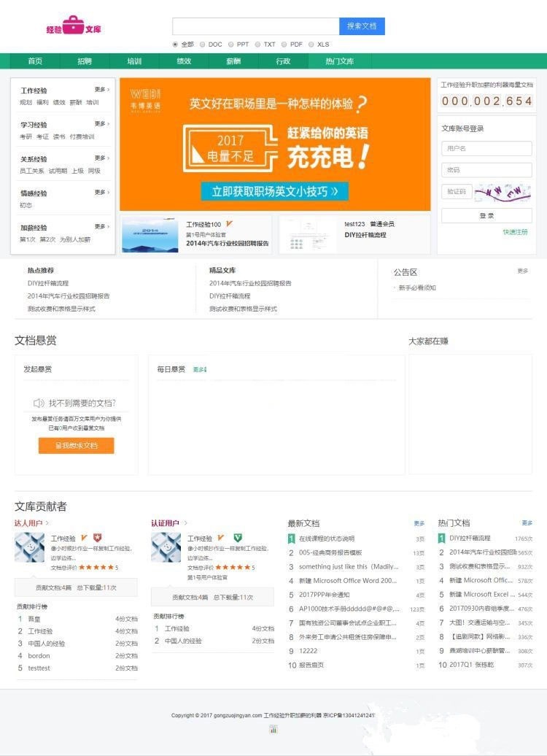
Task: Click the captcha image to refresh it
Action: [x=503, y=191]
